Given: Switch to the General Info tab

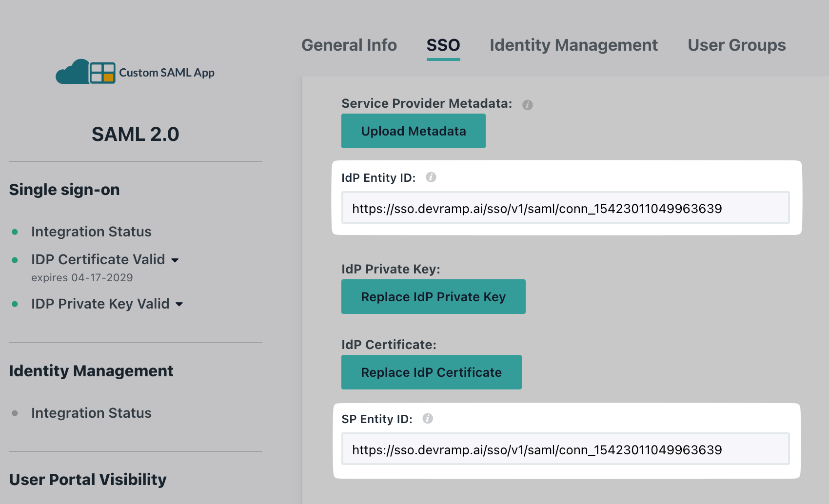Looking at the screenshot, I should 349,45.
